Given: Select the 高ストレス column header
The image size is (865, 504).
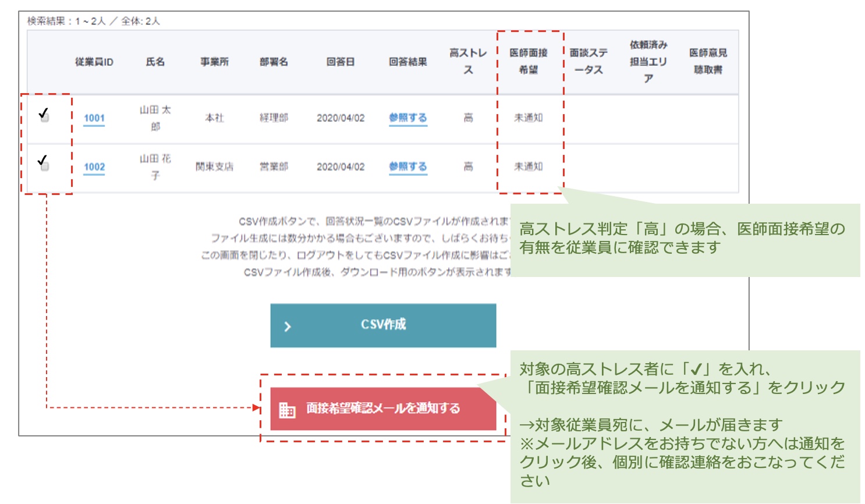Looking at the screenshot, I should pos(468,61).
